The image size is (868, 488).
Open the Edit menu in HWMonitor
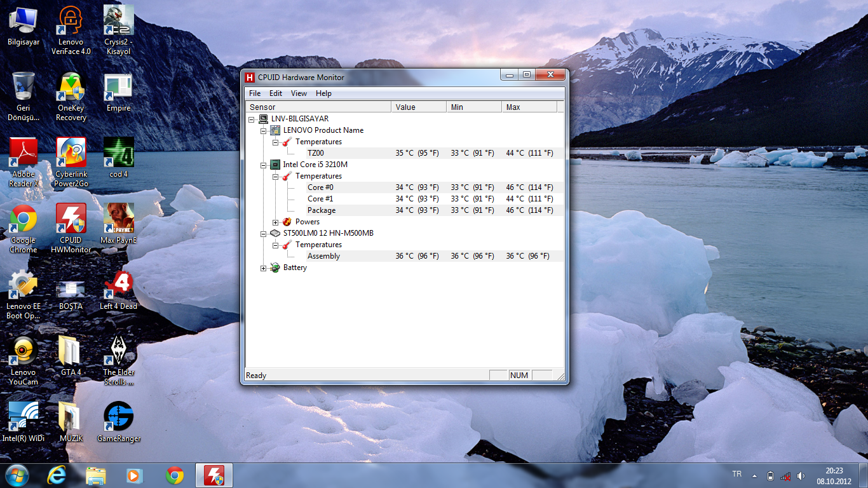(x=276, y=93)
